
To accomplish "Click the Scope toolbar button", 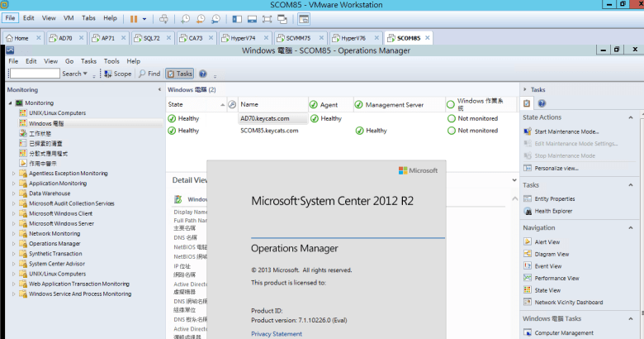I will tap(117, 74).
